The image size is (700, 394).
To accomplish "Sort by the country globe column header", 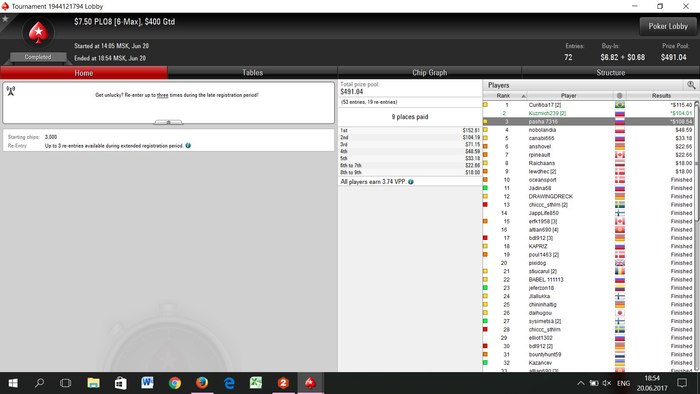I will [x=620, y=95].
